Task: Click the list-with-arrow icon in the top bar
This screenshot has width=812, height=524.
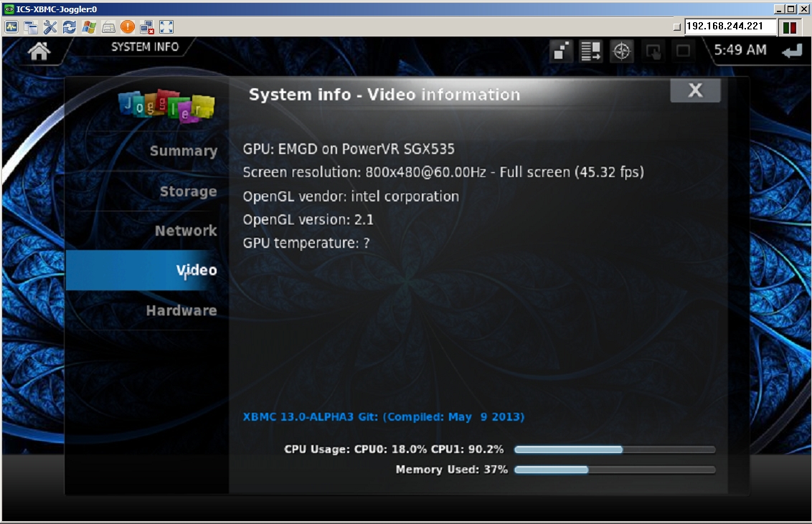Action: coord(591,51)
